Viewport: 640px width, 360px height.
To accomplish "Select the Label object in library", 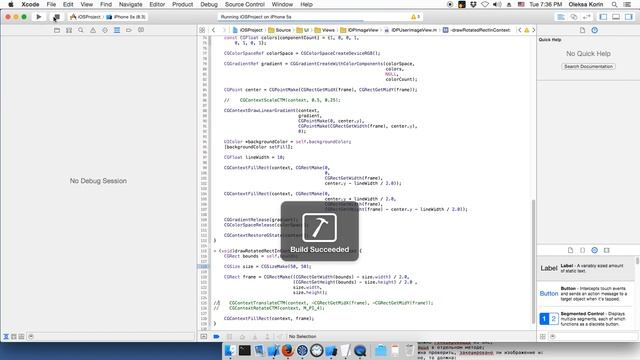I will pyautogui.click(x=586, y=269).
